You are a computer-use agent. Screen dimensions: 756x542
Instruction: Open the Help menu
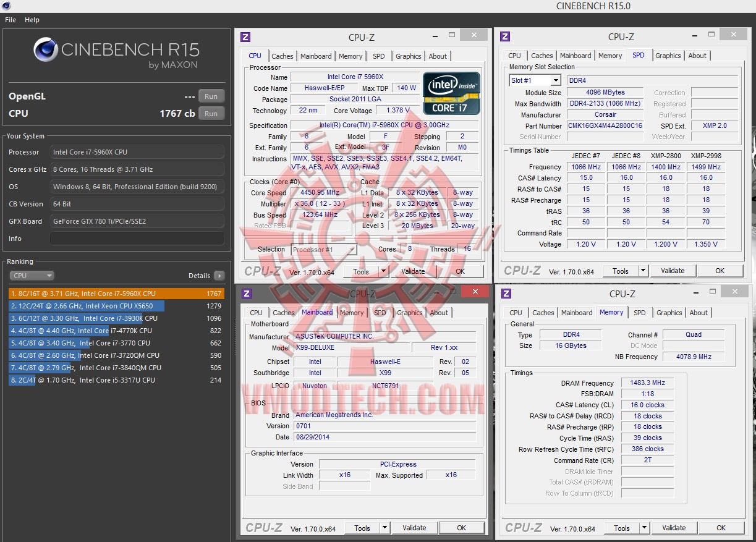click(x=32, y=20)
